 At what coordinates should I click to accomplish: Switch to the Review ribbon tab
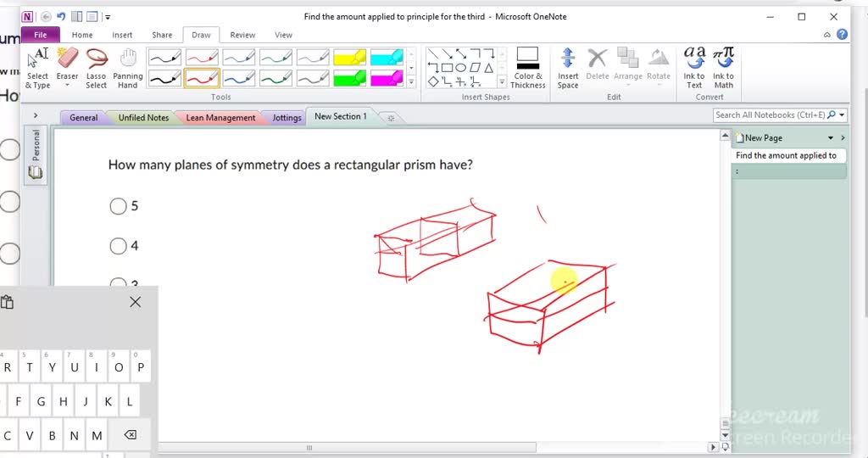click(242, 35)
